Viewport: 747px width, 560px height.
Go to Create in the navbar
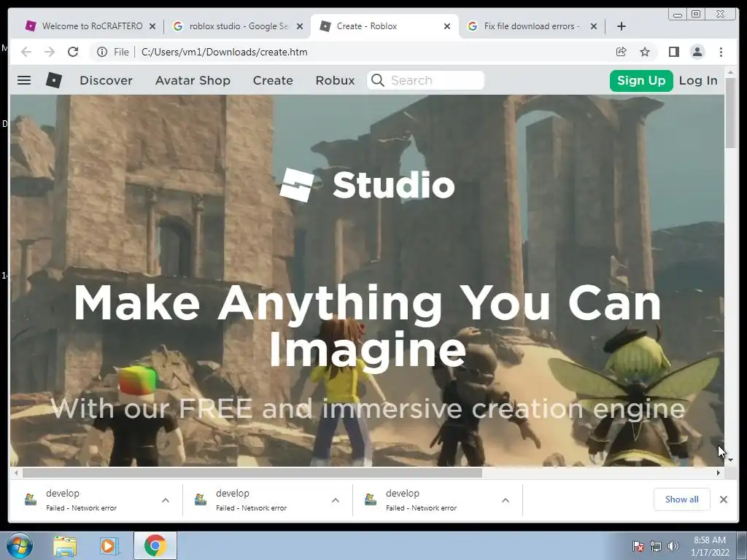[x=273, y=80]
